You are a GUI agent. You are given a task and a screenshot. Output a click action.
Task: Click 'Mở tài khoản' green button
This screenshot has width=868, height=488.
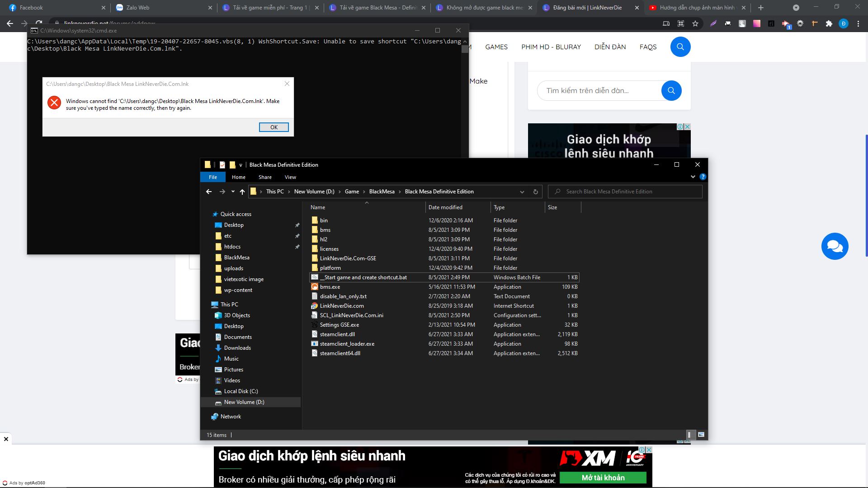(x=603, y=478)
